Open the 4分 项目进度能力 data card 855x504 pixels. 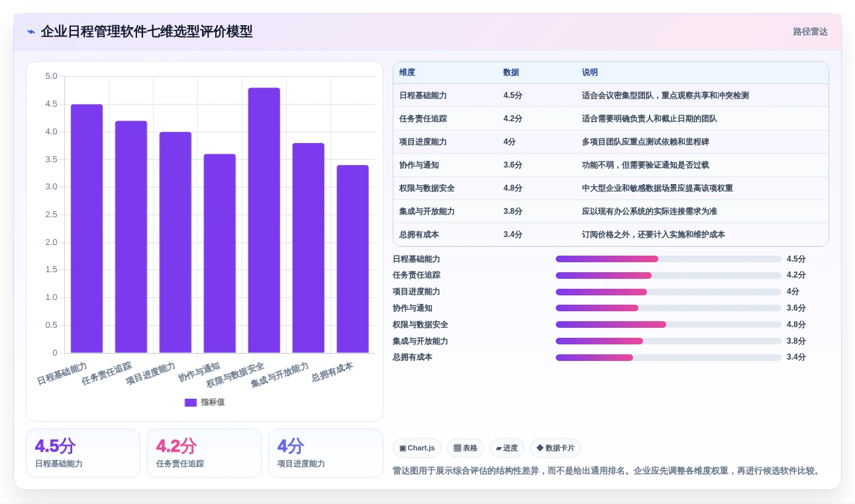point(326,453)
